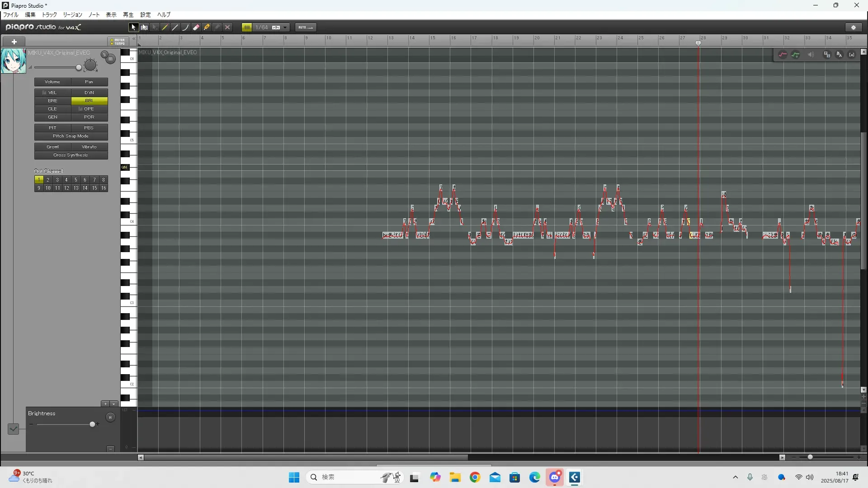Image resolution: width=868 pixels, height=488 pixels.
Task: Solo the MIKU track with S button
Action: tap(104, 55)
